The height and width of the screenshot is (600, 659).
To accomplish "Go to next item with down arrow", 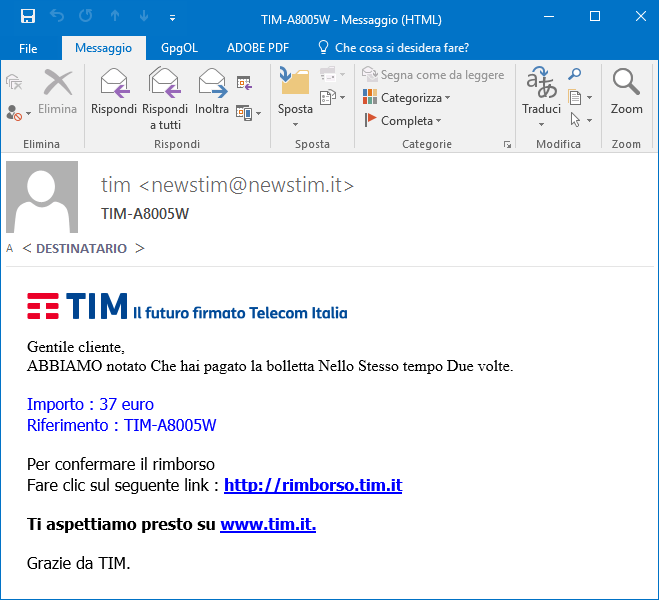I will click(x=144, y=16).
